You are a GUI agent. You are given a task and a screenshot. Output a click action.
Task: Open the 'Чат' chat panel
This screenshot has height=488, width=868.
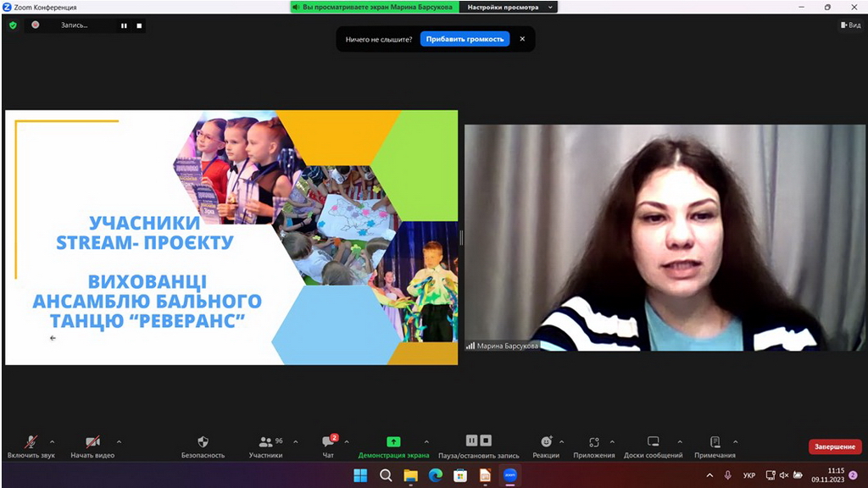[x=328, y=442]
